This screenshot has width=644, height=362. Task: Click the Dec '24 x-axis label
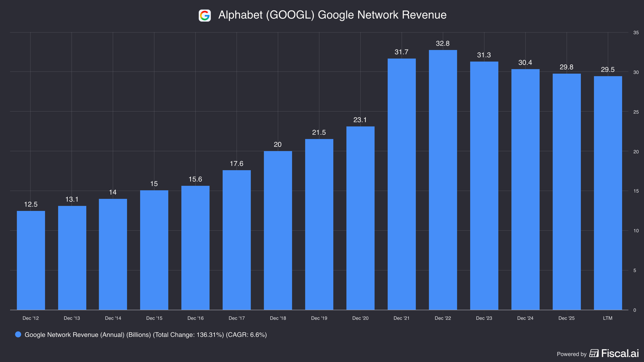[x=525, y=318]
